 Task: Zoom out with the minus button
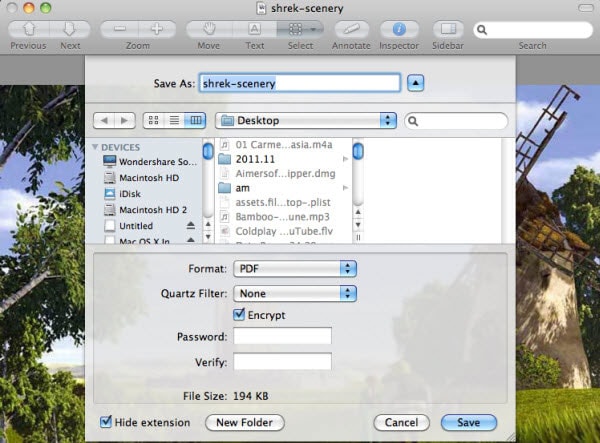pyautogui.click(x=119, y=29)
